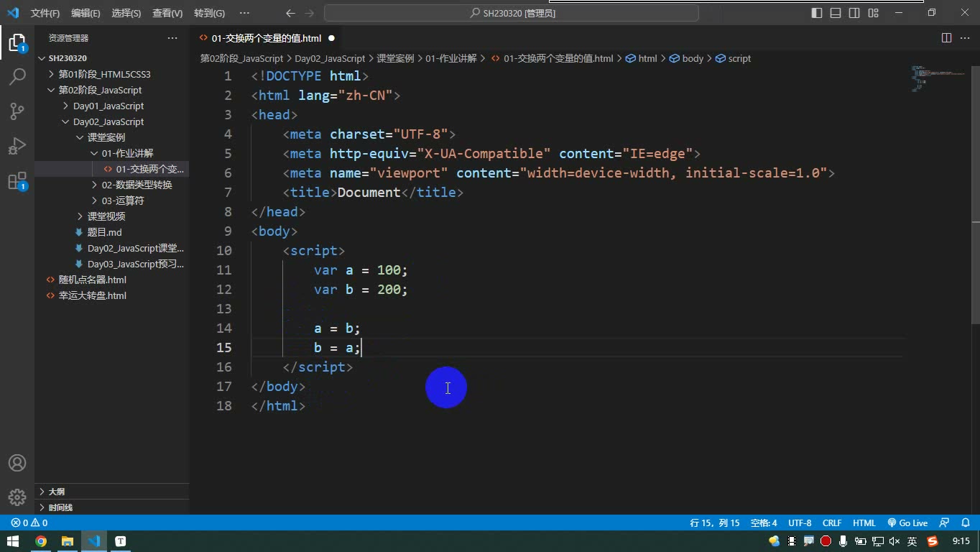Click the UTF-8 encoding indicator
This screenshot has height=552, width=980.
[x=800, y=523]
